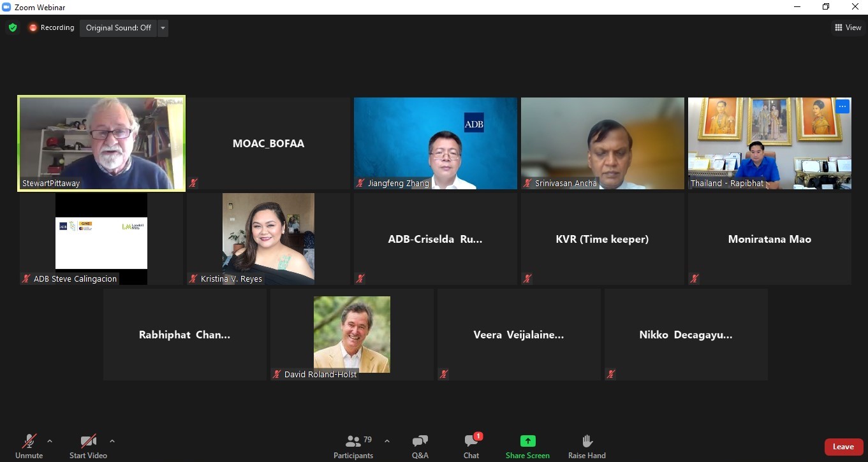Expand audio options caret beside Unmute
Image resolution: width=868 pixels, height=462 pixels.
coord(50,441)
